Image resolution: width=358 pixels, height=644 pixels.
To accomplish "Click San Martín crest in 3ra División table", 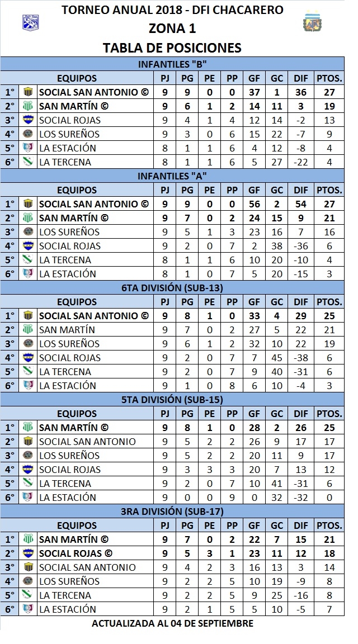I will click(x=28, y=539).
